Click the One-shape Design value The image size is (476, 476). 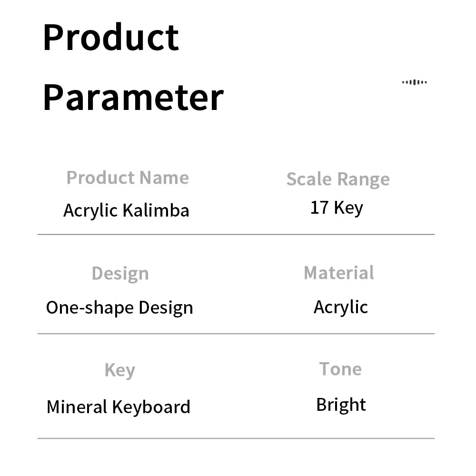point(119,308)
